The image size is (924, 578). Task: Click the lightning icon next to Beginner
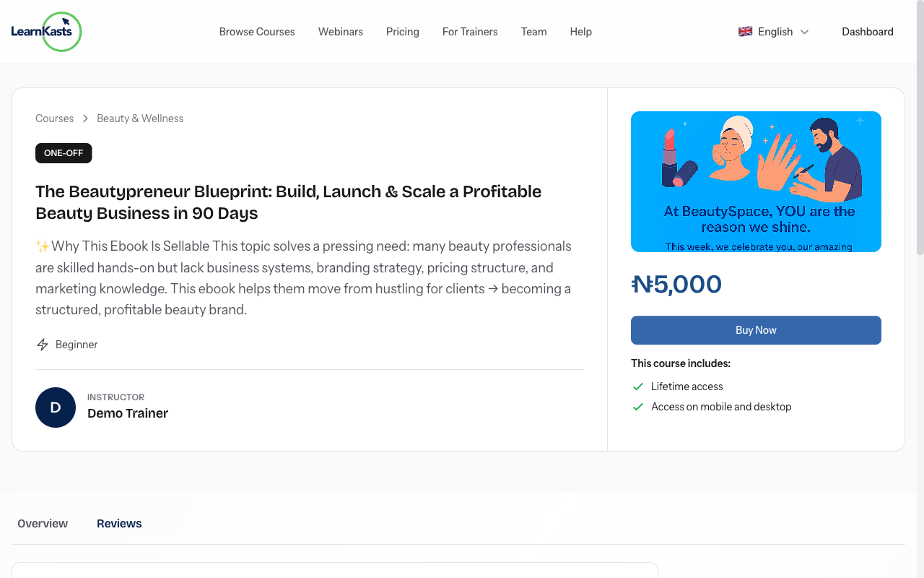point(42,345)
